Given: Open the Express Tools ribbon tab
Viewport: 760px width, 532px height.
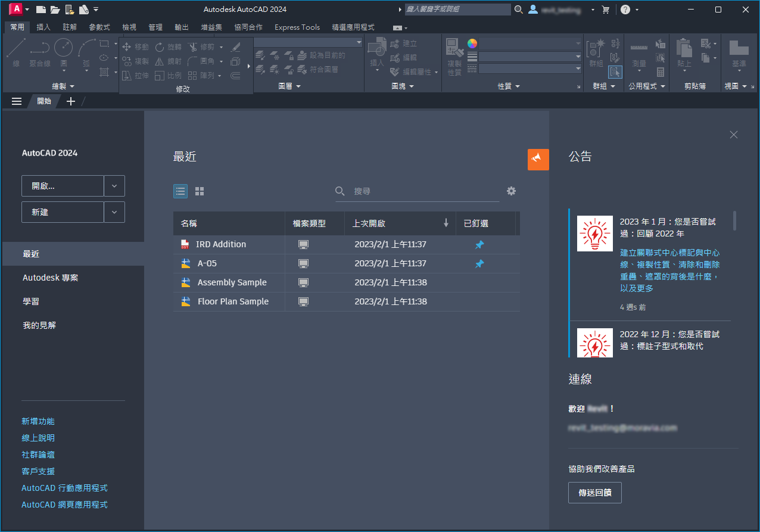Looking at the screenshot, I should click(297, 27).
